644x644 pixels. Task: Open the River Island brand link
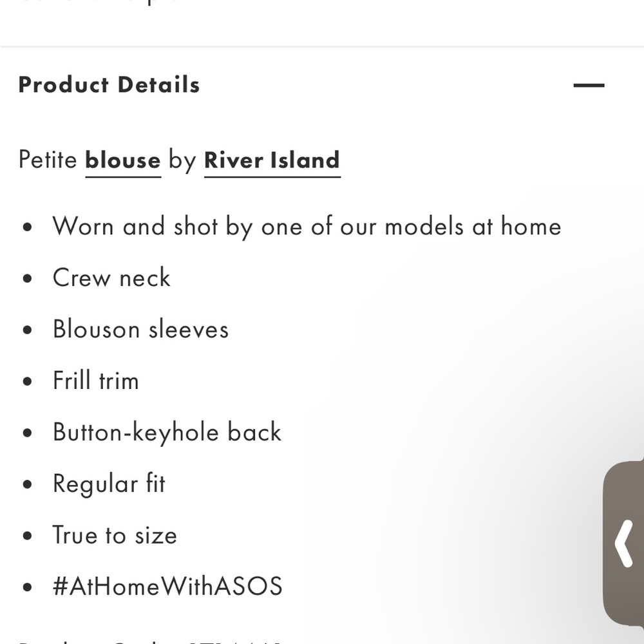click(x=272, y=160)
